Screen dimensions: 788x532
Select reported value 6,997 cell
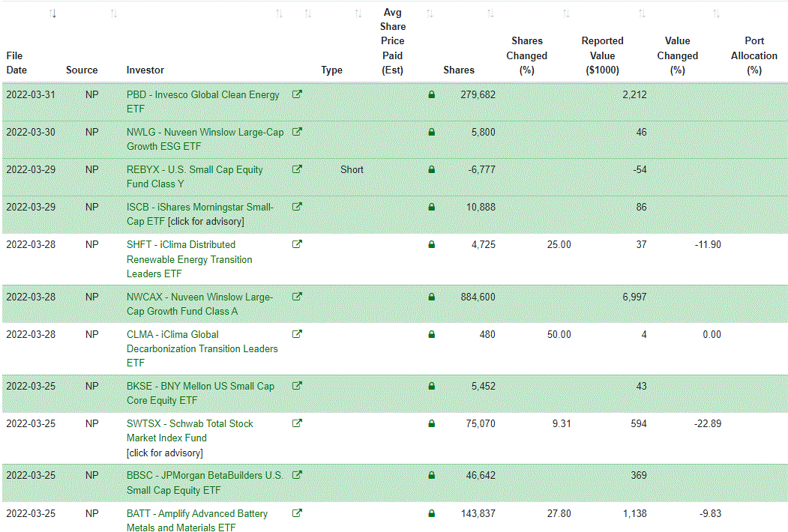click(x=634, y=297)
